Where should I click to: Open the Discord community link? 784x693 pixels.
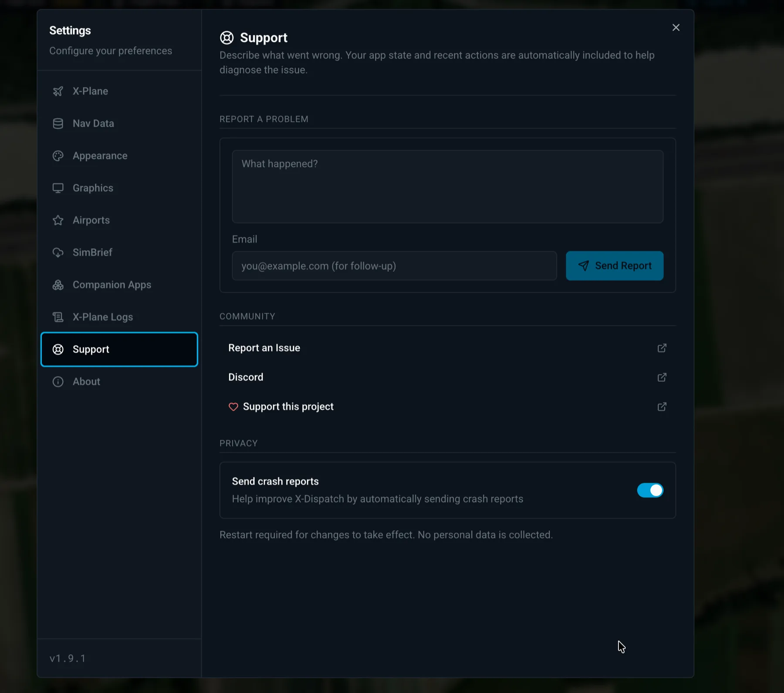coord(447,377)
